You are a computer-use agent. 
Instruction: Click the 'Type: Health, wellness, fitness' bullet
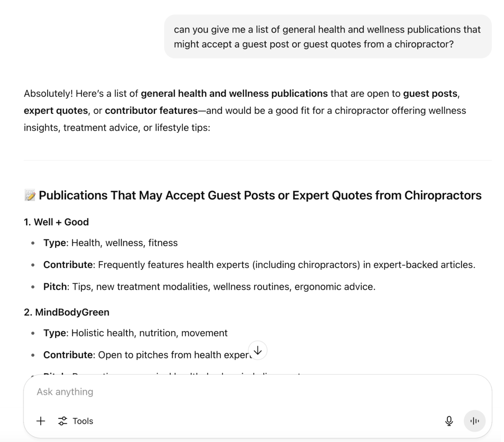click(x=110, y=243)
